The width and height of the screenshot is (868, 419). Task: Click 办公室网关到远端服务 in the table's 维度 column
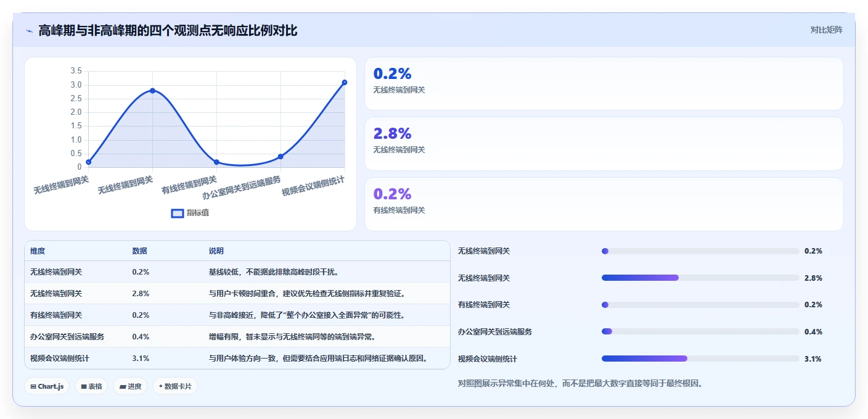pos(67,336)
